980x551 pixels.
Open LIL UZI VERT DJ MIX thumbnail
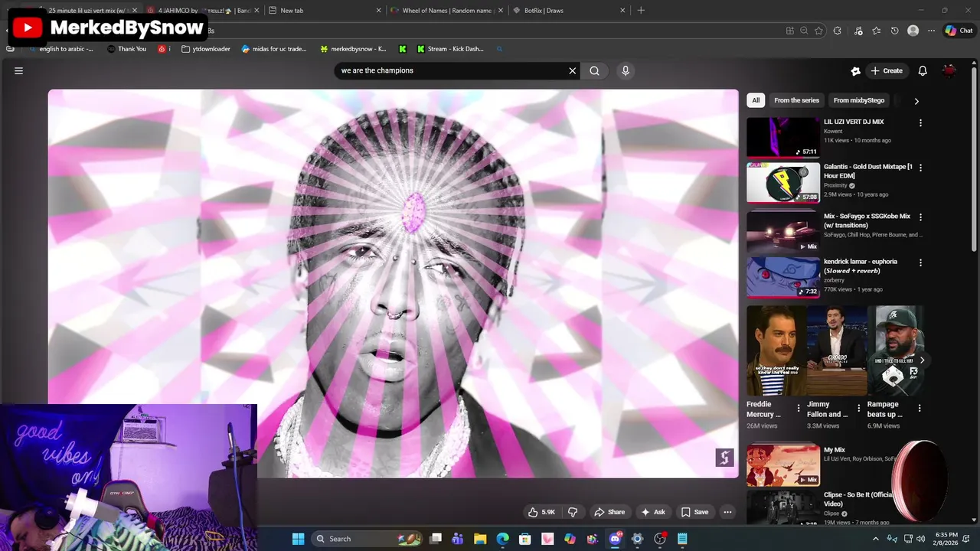click(783, 137)
